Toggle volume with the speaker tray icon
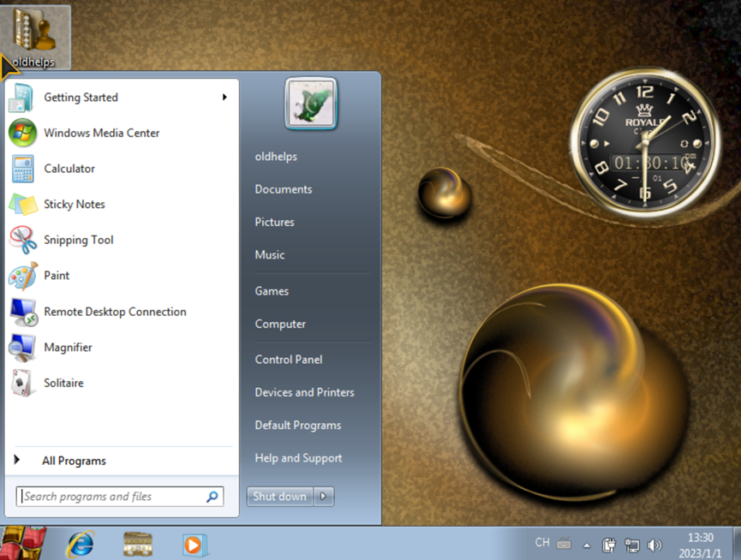 [655, 544]
